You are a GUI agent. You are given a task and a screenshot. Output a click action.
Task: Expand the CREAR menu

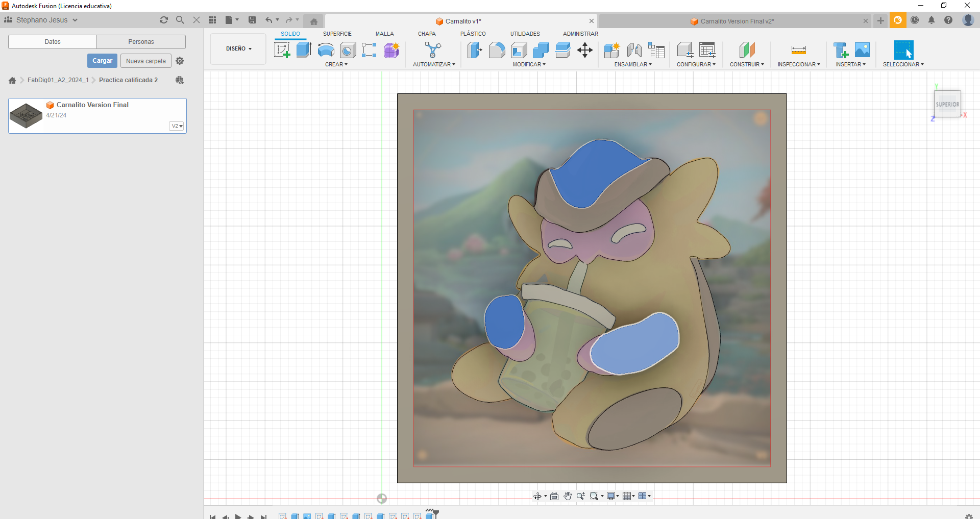336,64
